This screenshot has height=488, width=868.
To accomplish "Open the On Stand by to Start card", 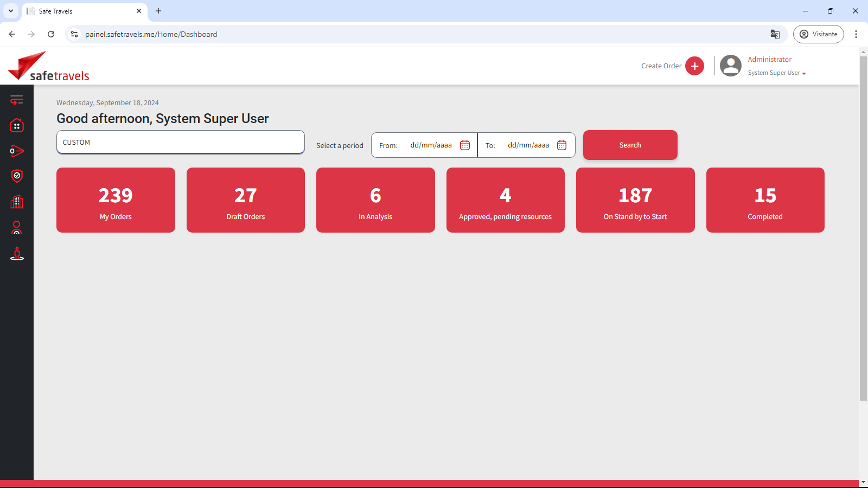I will pos(635,200).
